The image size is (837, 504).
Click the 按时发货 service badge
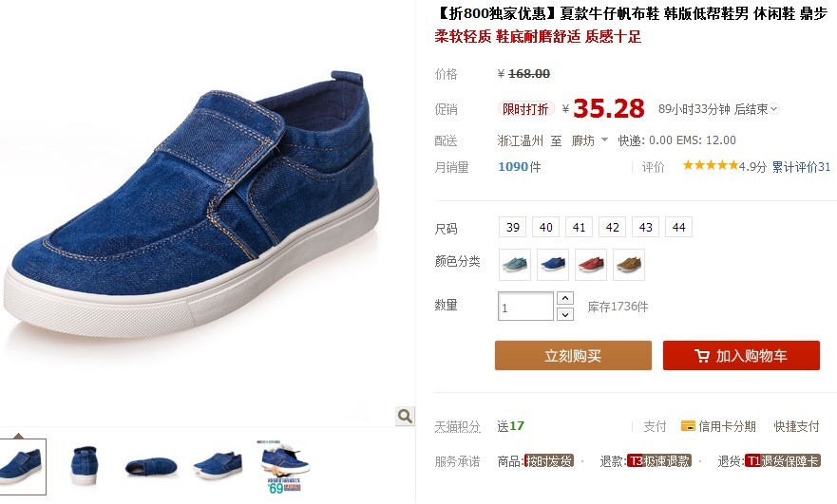[549, 460]
